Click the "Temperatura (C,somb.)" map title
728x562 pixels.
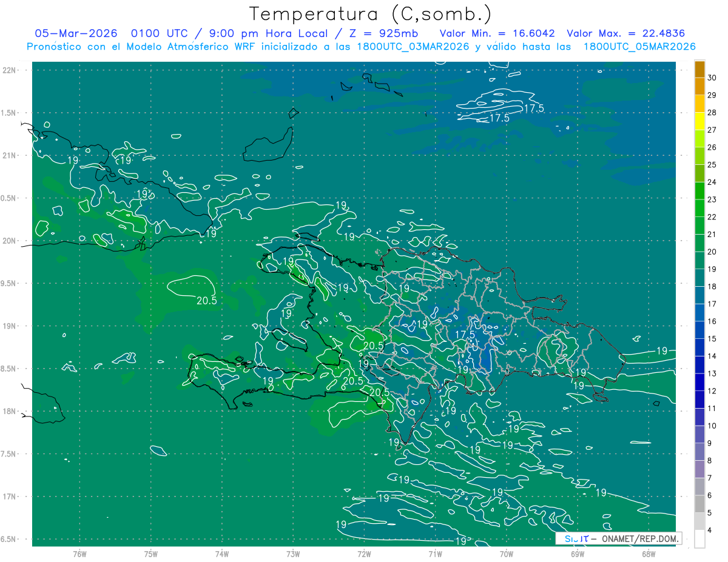pyautogui.click(x=371, y=14)
